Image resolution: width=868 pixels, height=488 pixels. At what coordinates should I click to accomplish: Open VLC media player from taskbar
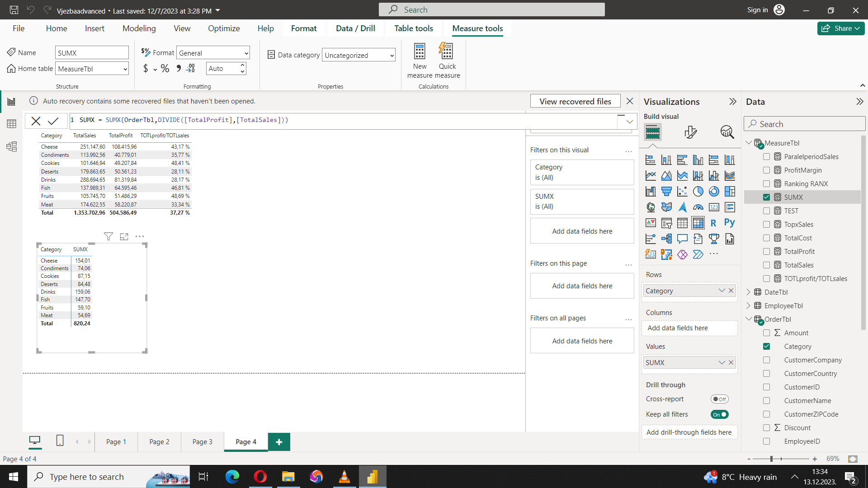point(344,477)
